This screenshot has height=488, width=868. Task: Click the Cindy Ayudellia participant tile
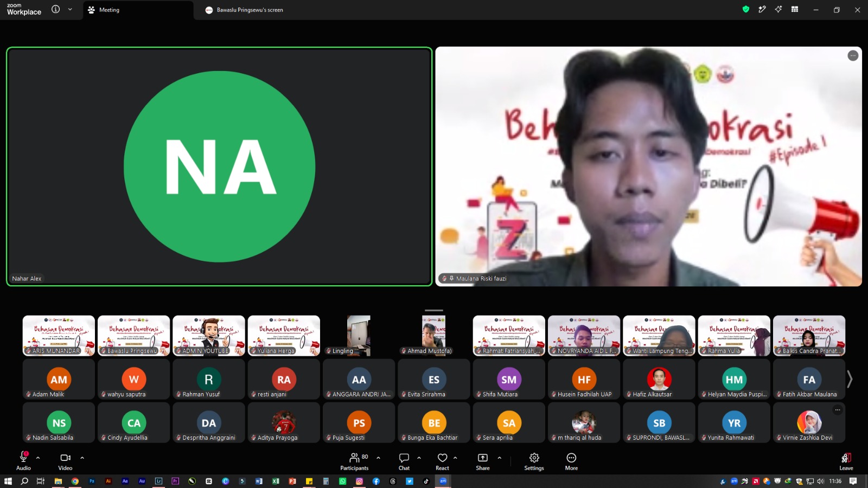click(134, 422)
